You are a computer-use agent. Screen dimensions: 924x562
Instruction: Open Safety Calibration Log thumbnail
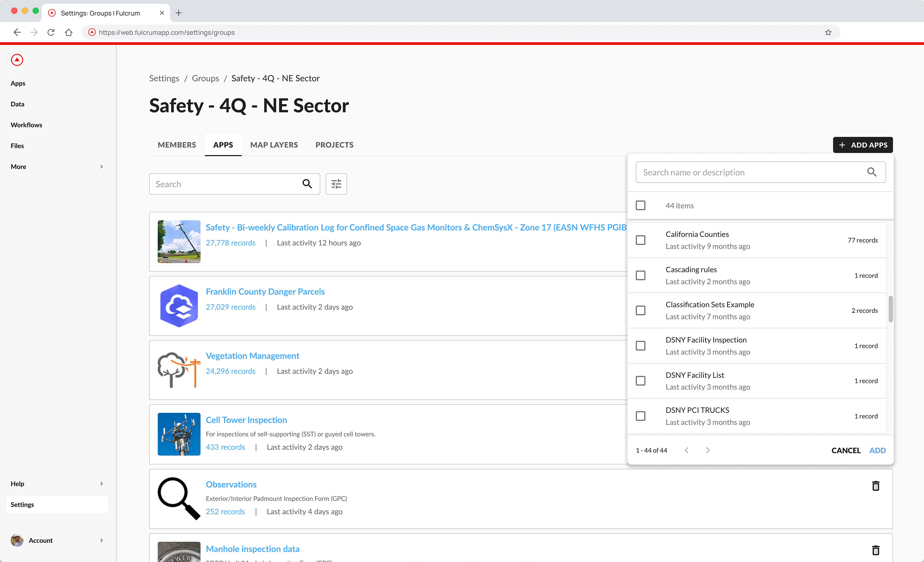tap(179, 241)
